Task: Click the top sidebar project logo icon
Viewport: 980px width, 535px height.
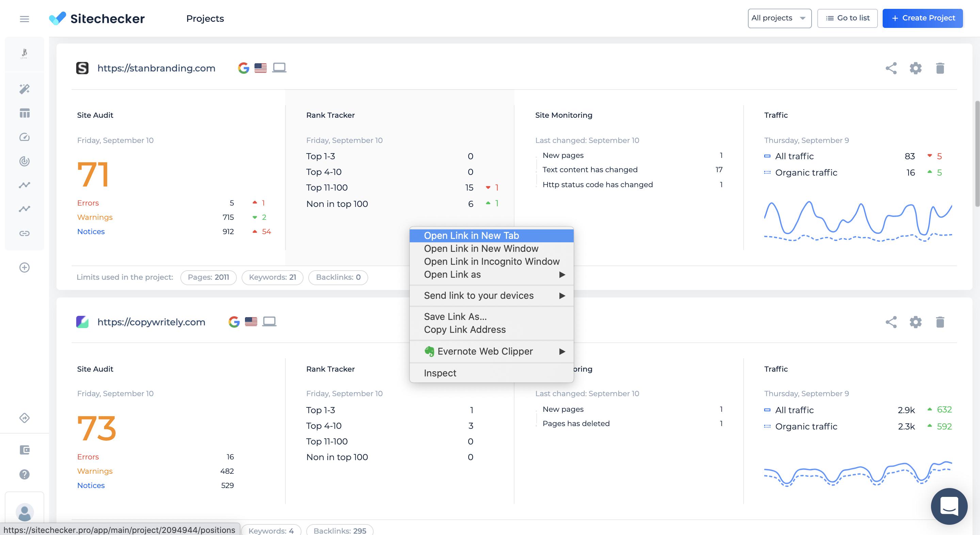Action: pyautogui.click(x=24, y=53)
